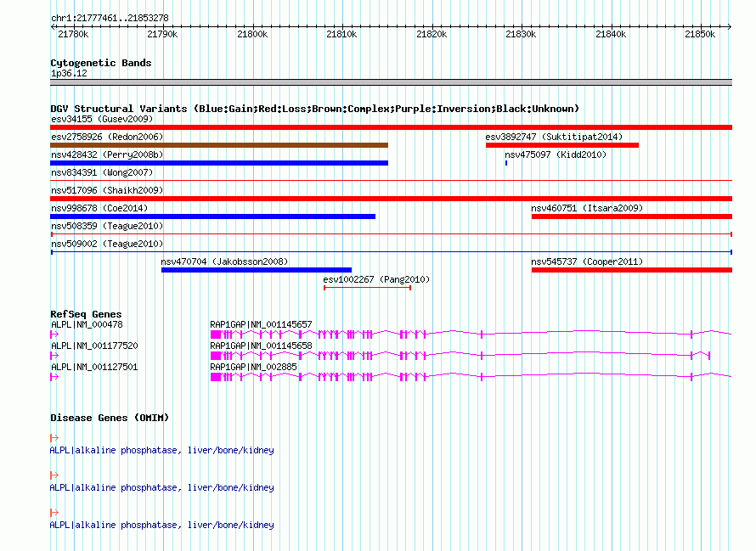The image size is (756, 551).
Task: Click the nsv509002 (Teague2010) blue line
Action: (391, 252)
